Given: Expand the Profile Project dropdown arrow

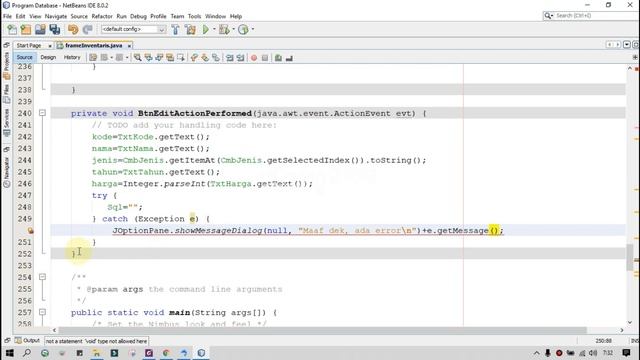Looking at the screenshot, I should pyautogui.click(x=253, y=29).
